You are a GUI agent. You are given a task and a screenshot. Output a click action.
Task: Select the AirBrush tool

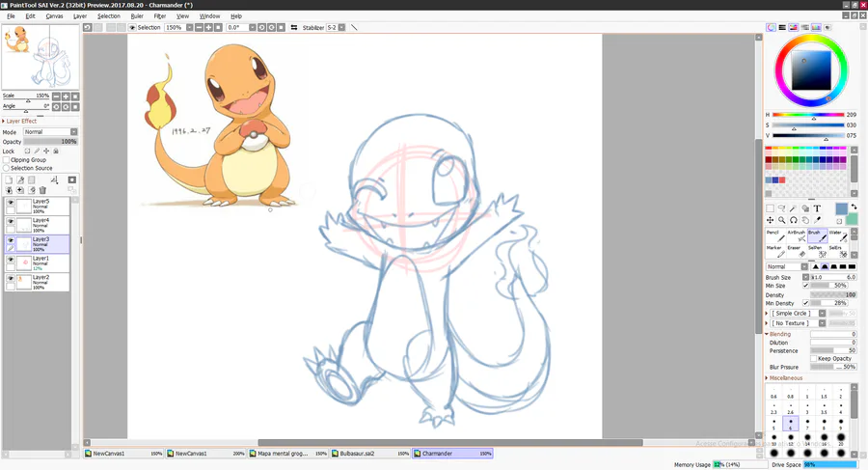click(x=796, y=235)
